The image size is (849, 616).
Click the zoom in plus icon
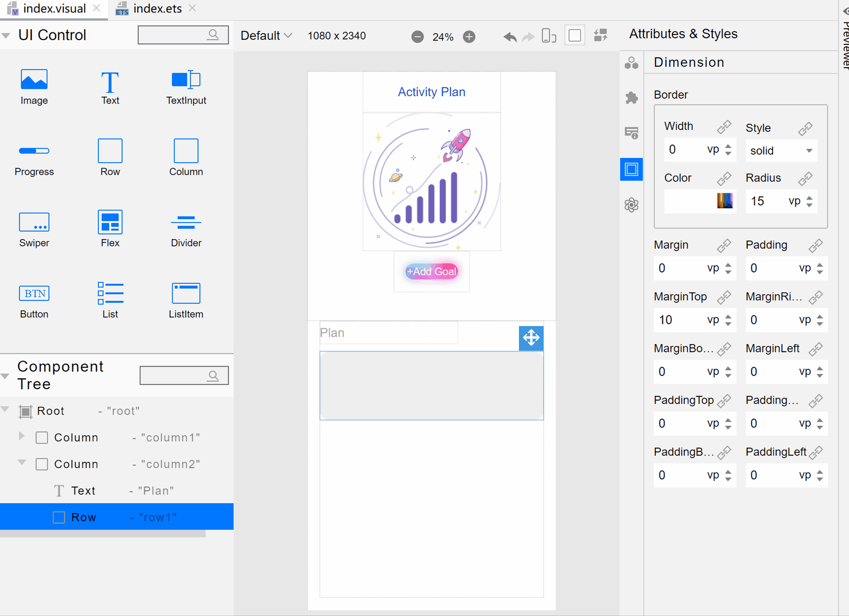pos(469,37)
